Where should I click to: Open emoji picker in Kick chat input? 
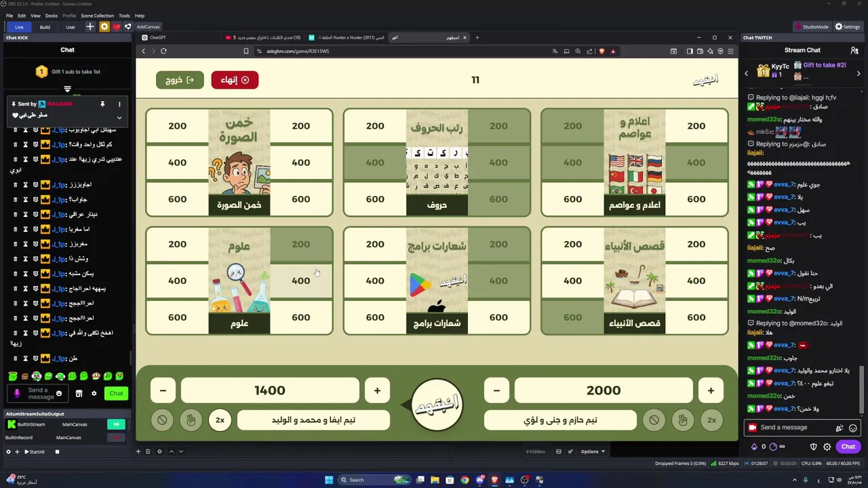pyautogui.click(x=59, y=394)
